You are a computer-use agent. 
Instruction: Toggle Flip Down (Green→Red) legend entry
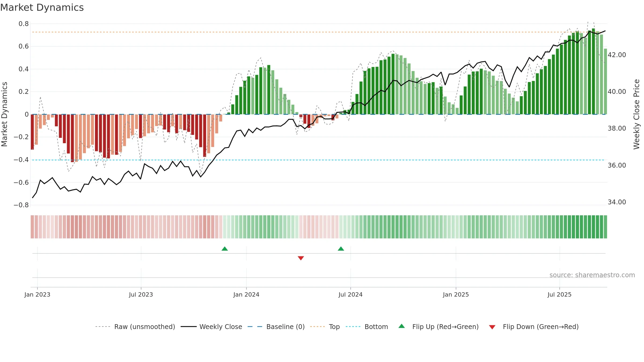click(534, 327)
